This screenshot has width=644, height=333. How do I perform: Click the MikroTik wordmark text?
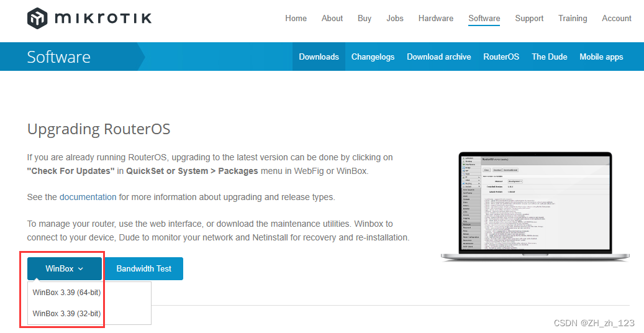[103, 18]
